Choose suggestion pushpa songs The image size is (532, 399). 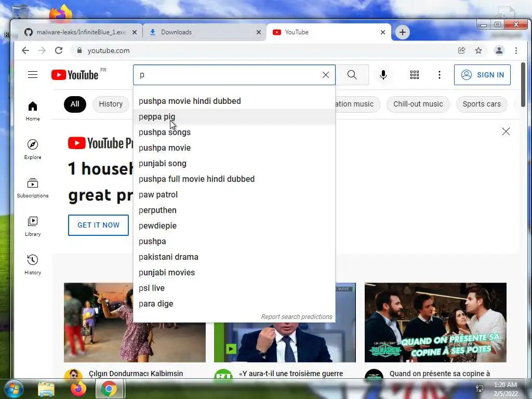(x=234, y=132)
